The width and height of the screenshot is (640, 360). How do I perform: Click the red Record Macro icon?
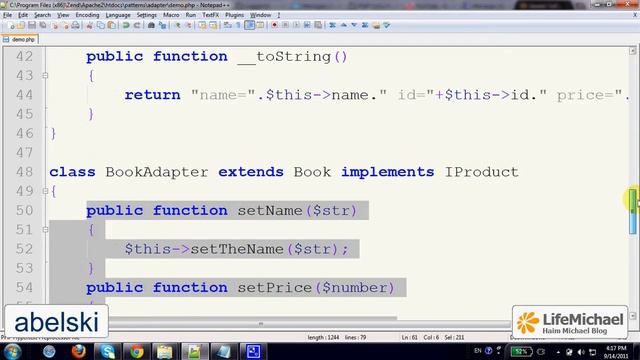(275, 25)
